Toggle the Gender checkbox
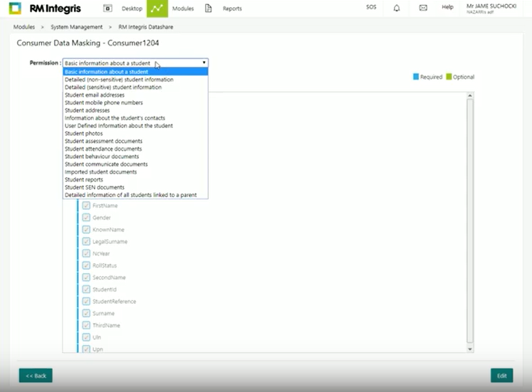 click(x=86, y=217)
